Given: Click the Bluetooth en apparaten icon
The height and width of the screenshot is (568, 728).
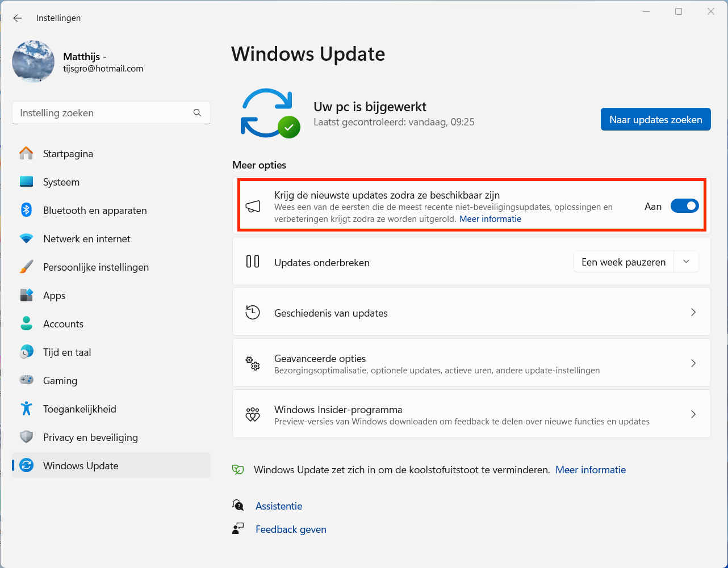Looking at the screenshot, I should pyautogui.click(x=26, y=210).
